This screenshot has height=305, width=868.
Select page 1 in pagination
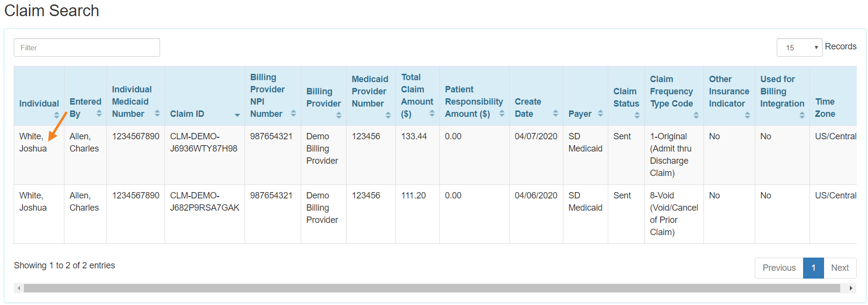tap(813, 268)
